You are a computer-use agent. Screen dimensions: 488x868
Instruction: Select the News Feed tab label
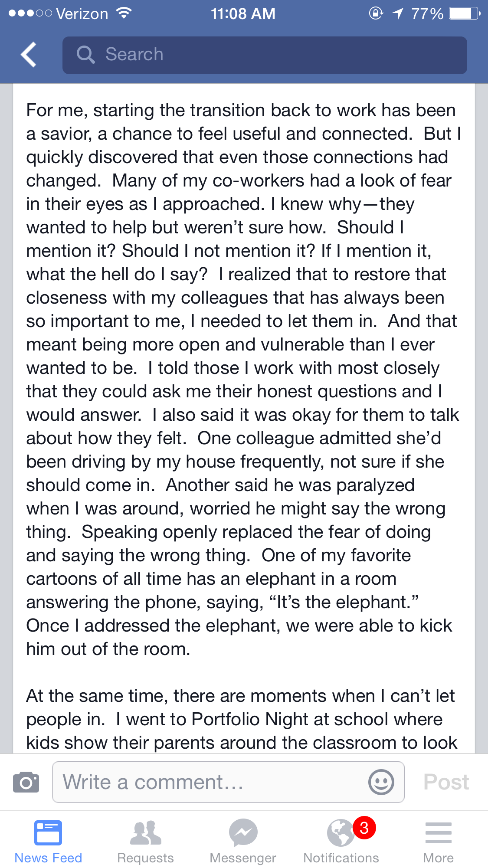(48, 858)
